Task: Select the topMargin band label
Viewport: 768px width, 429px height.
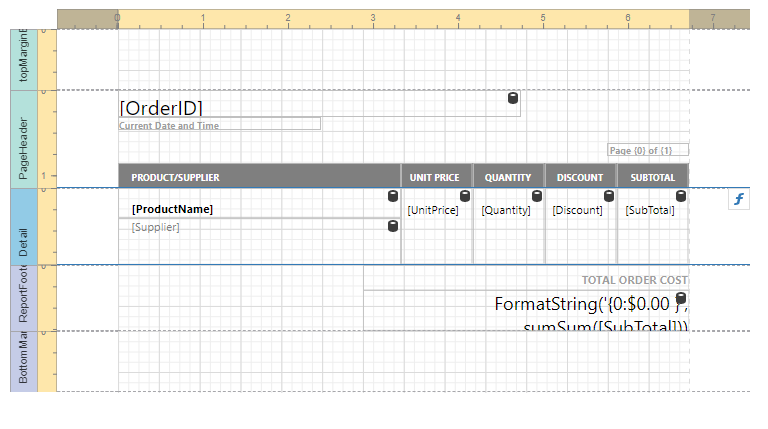Action: tap(24, 59)
